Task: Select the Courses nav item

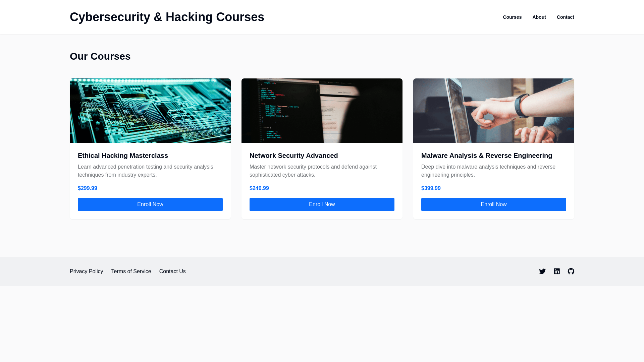Action: (x=512, y=17)
